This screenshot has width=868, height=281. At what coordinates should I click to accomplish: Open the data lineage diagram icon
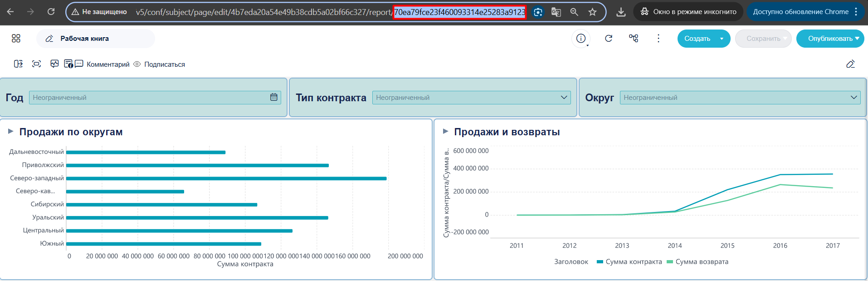[634, 39]
